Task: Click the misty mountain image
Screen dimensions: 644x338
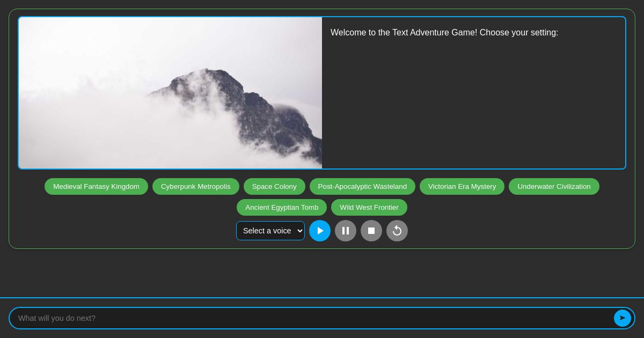Action: (170, 93)
